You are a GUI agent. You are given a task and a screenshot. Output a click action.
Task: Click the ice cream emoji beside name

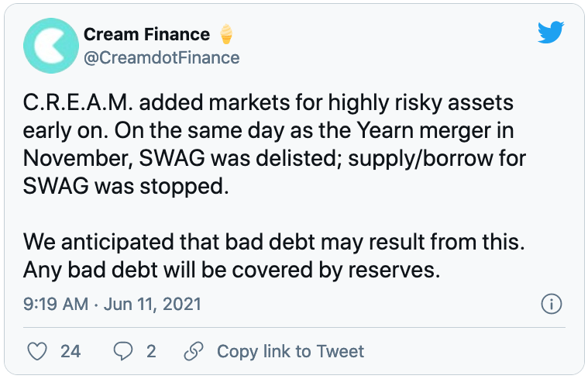pyautogui.click(x=226, y=34)
